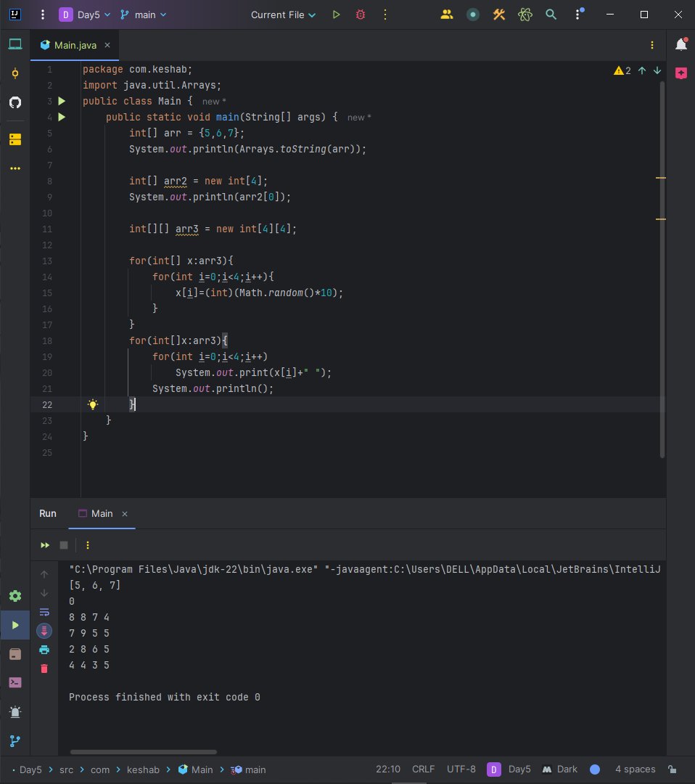Open IDE and project settings icon
The height and width of the screenshot is (784, 695).
pyautogui.click(x=579, y=14)
